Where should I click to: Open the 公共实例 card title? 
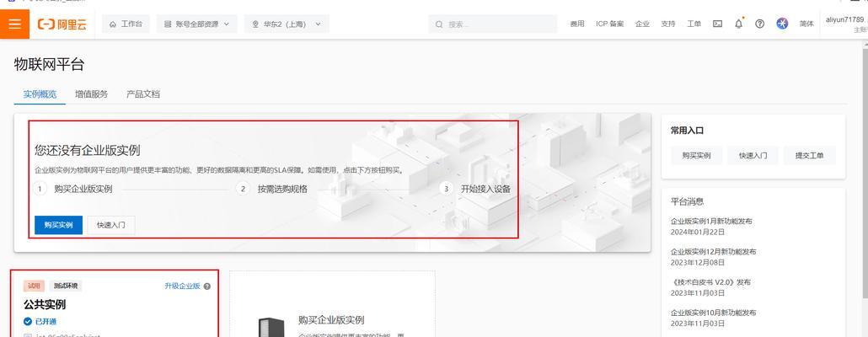(x=45, y=304)
